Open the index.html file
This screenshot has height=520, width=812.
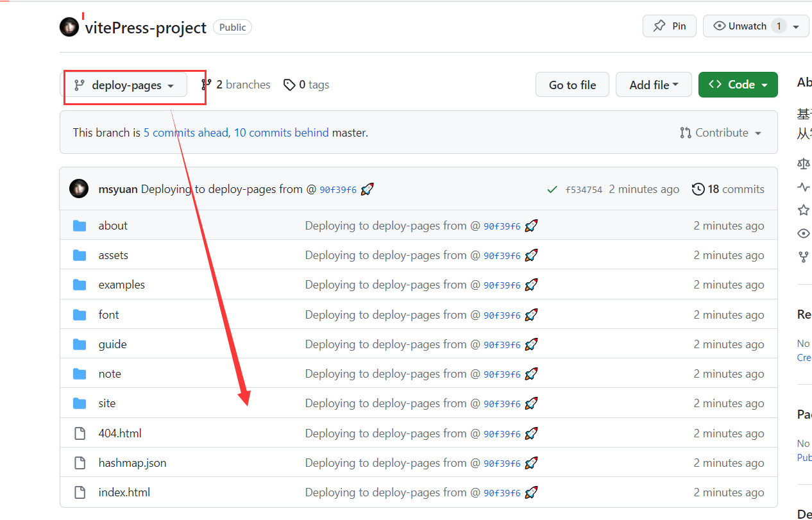(x=124, y=492)
